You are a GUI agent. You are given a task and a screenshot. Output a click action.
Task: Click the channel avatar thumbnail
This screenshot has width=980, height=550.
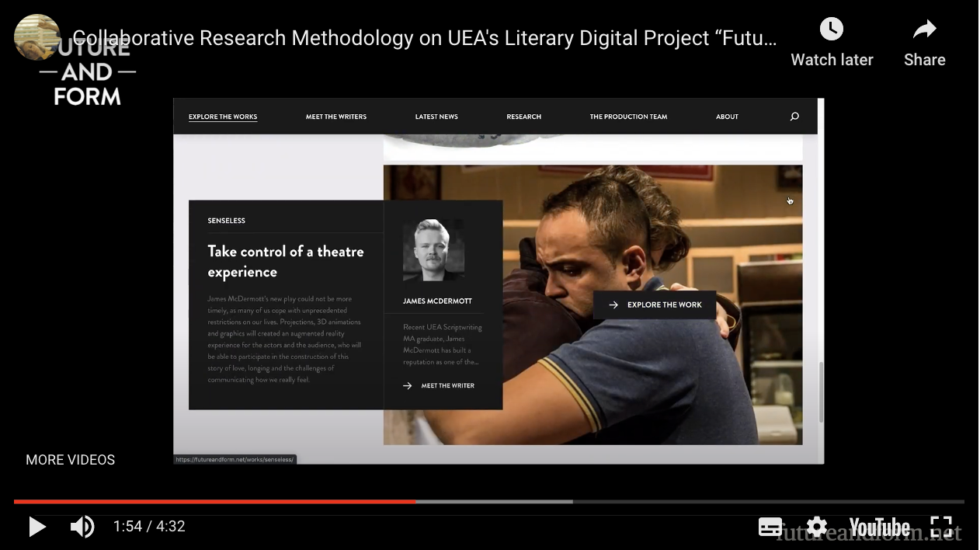pos(37,37)
